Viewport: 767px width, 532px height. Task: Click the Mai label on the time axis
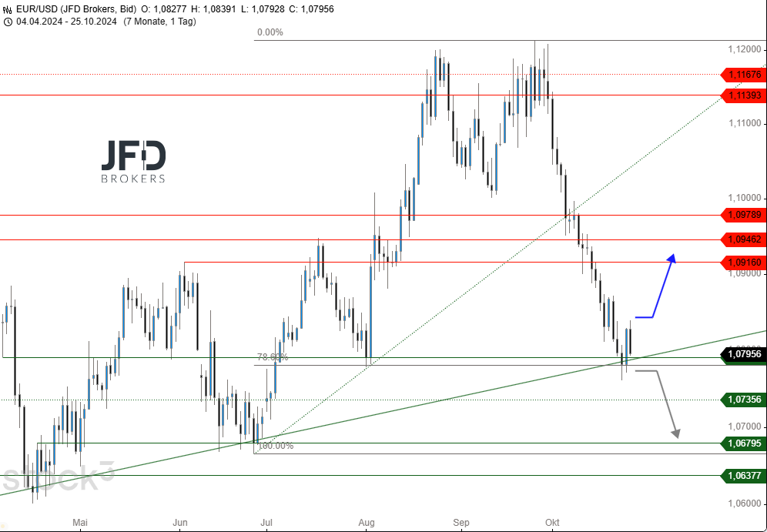(80, 522)
